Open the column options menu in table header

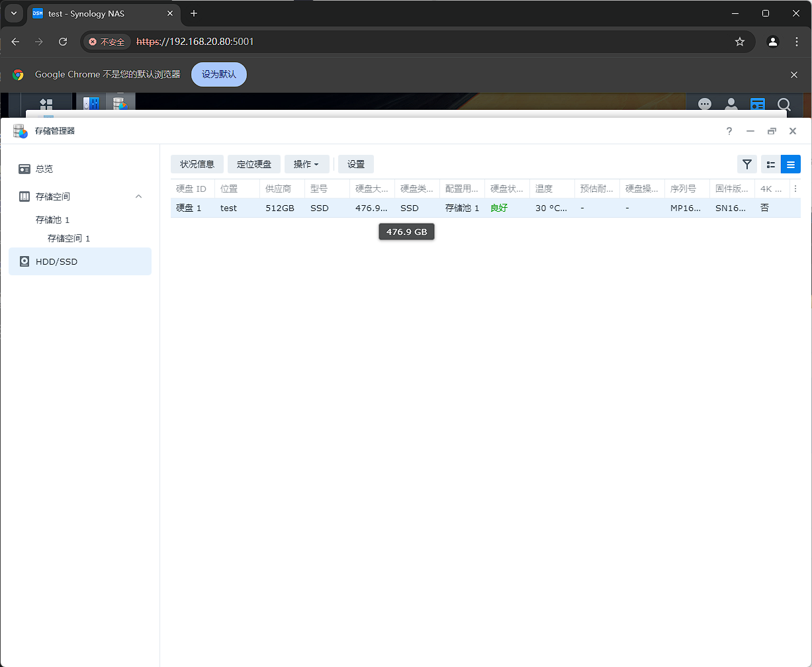tap(795, 189)
